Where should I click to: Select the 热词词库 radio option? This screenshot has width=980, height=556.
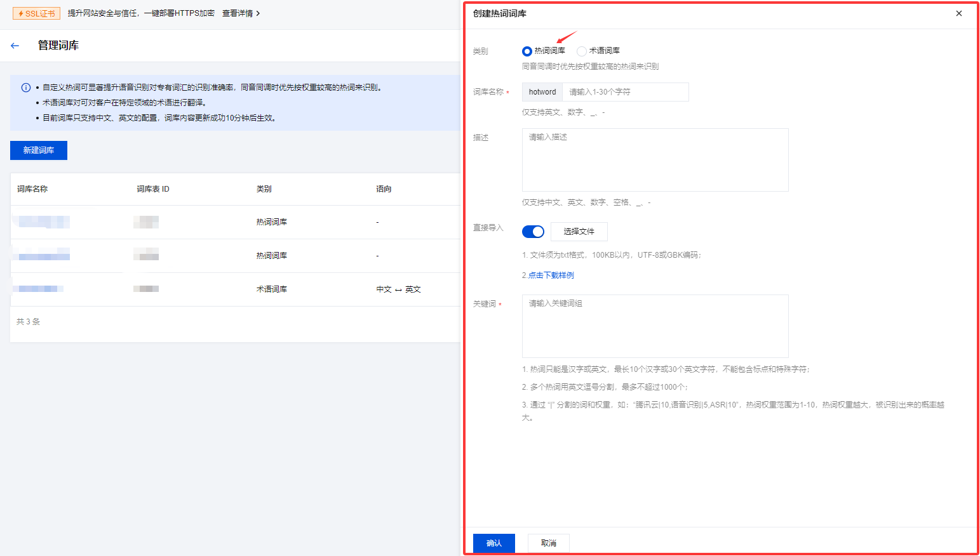(527, 51)
